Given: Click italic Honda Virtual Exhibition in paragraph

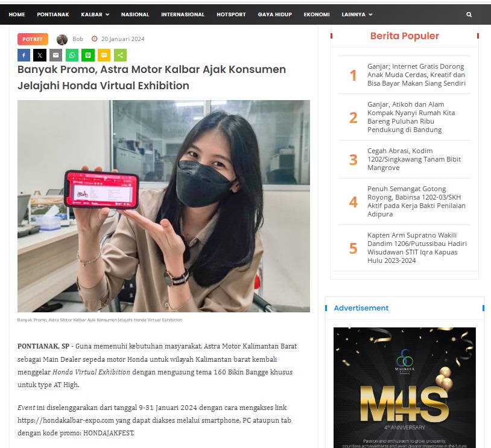Looking at the screenshot, I should coord(91,372).
